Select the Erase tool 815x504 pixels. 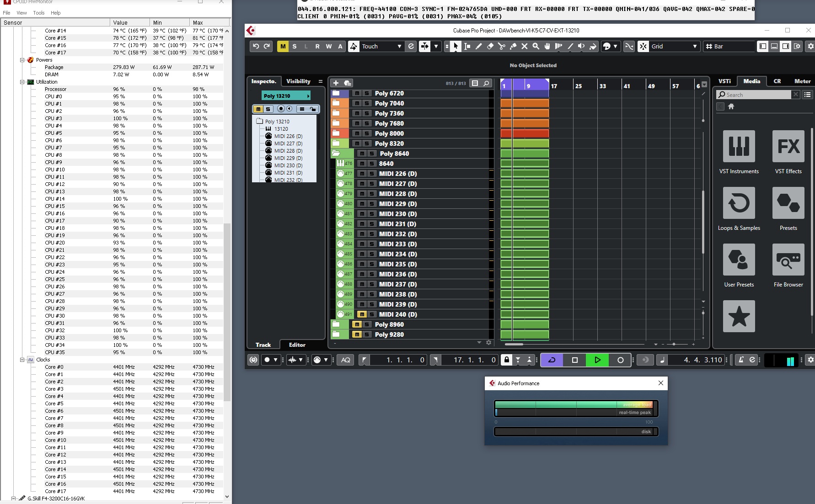[x=490, y=46]
